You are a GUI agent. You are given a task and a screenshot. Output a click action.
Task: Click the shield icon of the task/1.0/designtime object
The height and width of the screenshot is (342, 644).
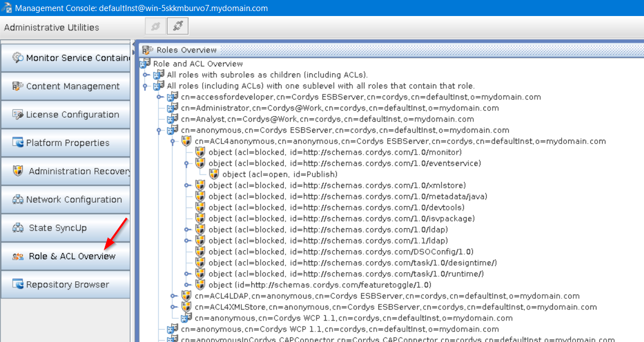[x=200, y=262]
